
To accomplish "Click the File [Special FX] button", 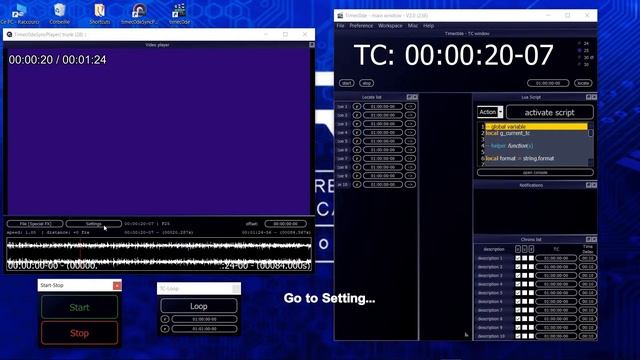I will click(35, 224).
